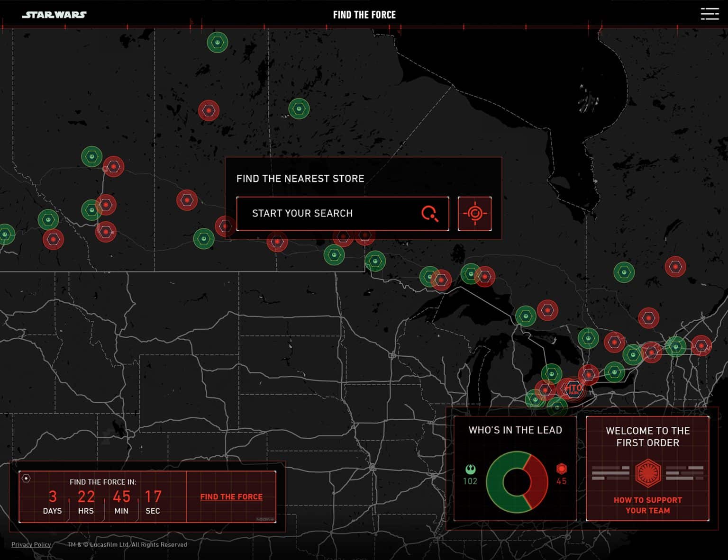Use the target crosshair locate-me button
The image size is (728, 560).
474,214
